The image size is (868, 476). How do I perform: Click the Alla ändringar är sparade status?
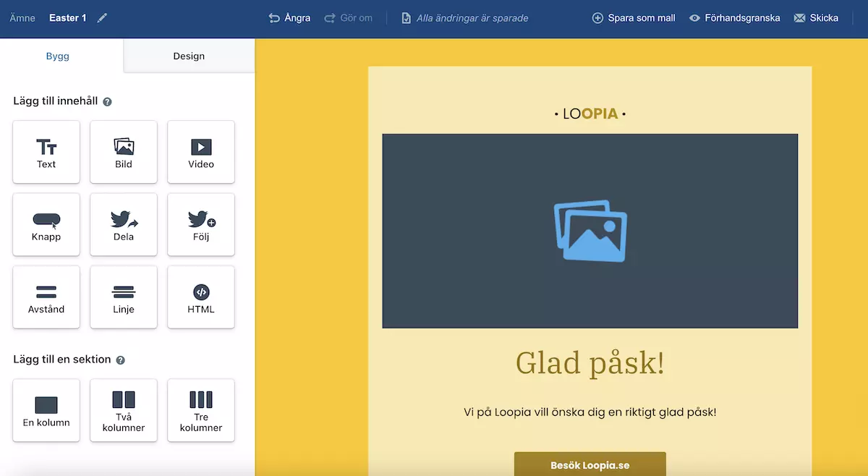[x=465, y=18]
